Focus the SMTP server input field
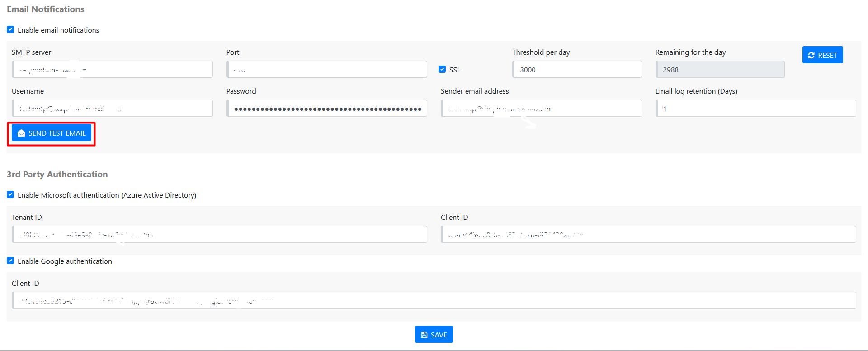 [112, 70]
